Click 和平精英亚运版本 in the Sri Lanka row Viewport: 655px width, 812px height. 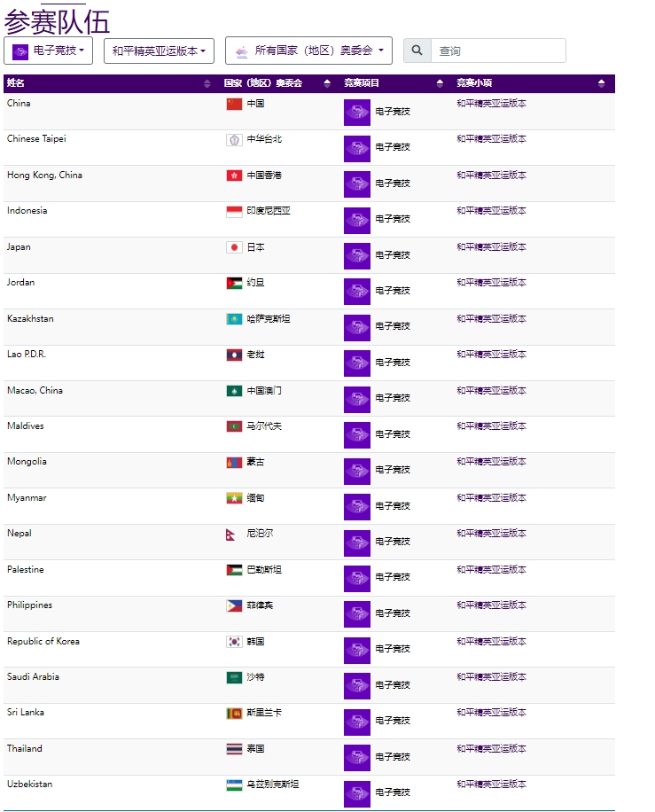(491, 713)
